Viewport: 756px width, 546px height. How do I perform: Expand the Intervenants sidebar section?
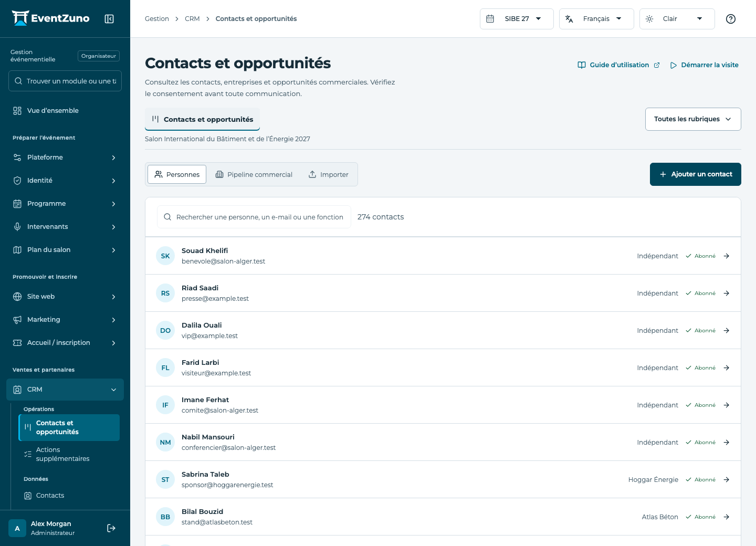tap(65, 227)
